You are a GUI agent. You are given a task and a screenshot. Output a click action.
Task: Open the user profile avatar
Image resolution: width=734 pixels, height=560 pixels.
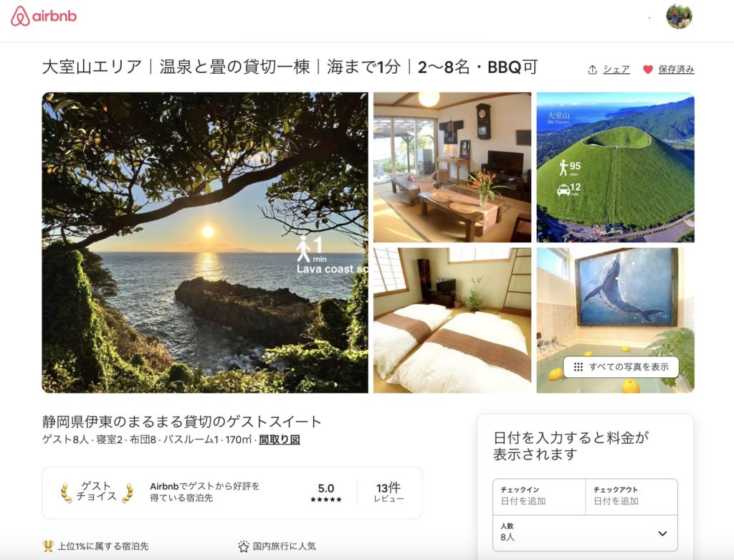coord(679,16)
